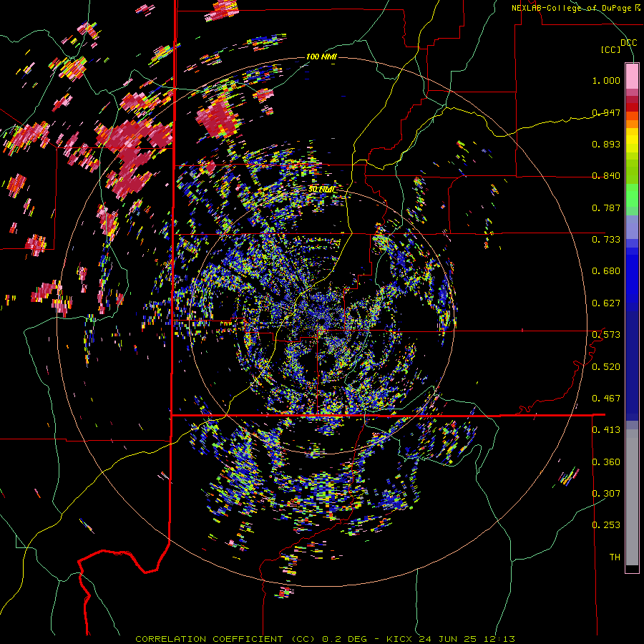Click the 0.680 scale value

point(606,271)
